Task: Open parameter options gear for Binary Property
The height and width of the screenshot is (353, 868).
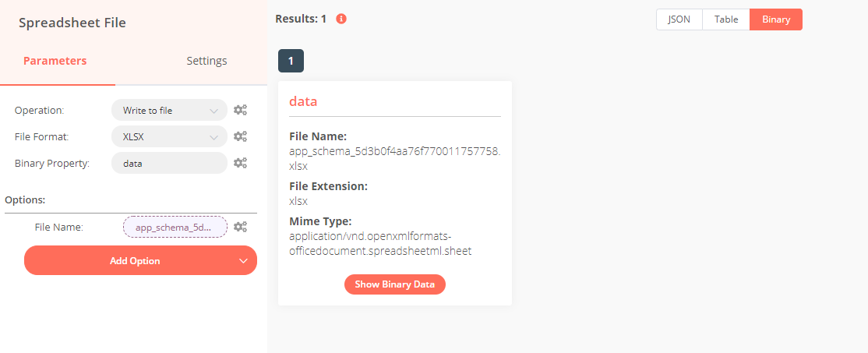Action: (240, 164)
